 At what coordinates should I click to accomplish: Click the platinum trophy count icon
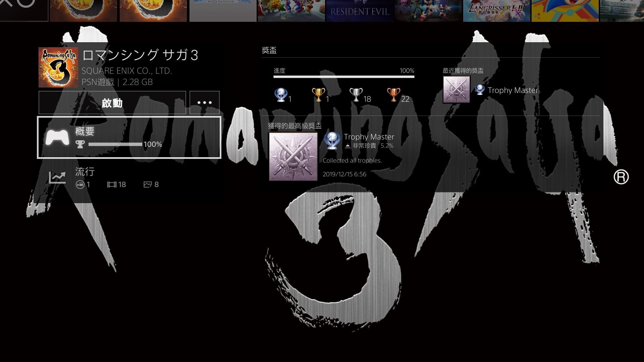tap(280, 95)
